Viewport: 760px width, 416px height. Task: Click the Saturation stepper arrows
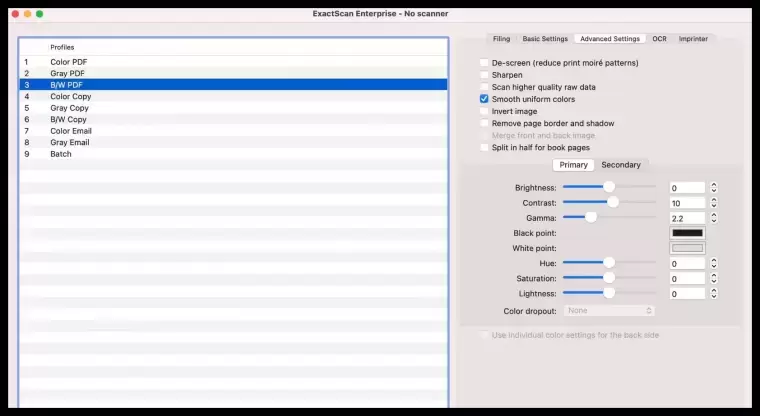coord(713,278)
